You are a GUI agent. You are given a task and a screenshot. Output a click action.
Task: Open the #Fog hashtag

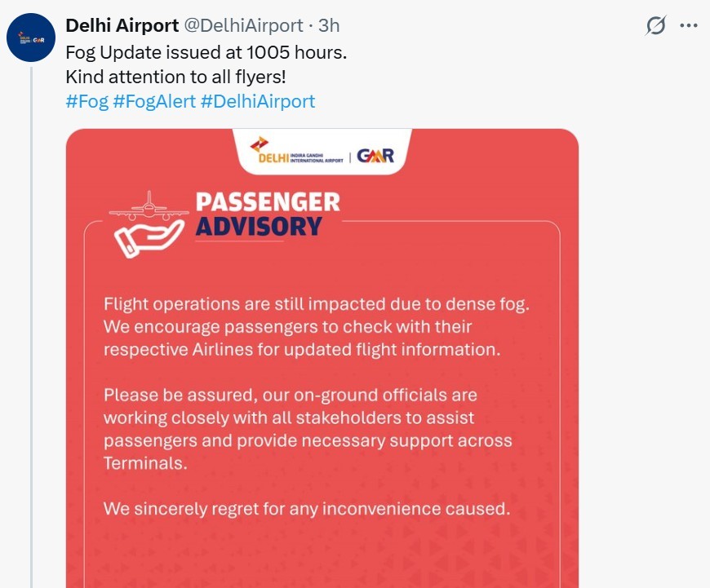[x=87, y=101]
